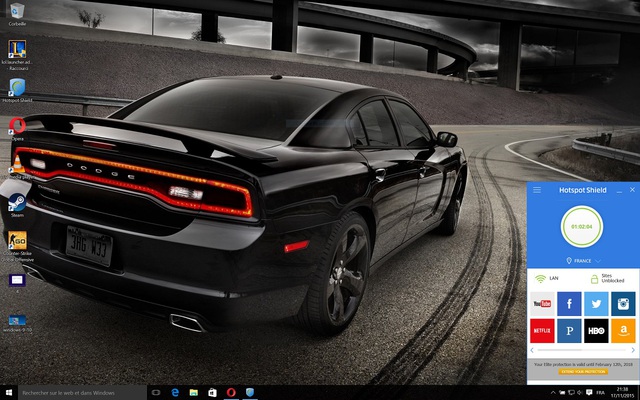Click the Pandora shortcut tile

click(569, 331)
